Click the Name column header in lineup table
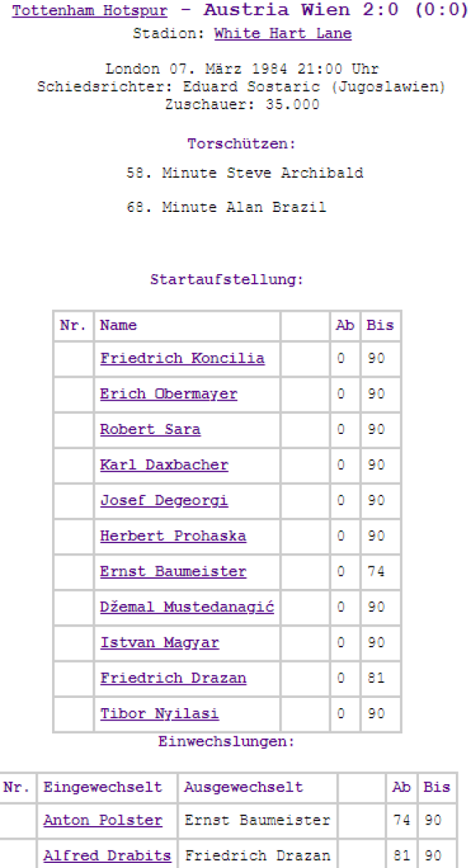This screenshot has height=868, width=471. [x=119, y=325]
